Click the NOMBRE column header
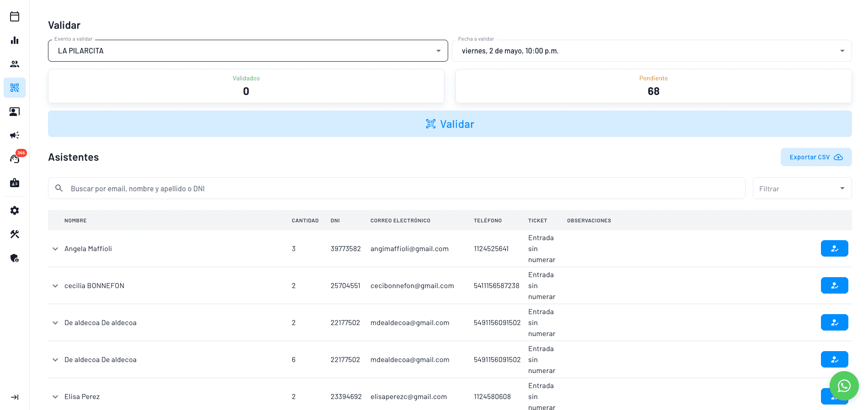The image size is (868, 410). point(75,221)
